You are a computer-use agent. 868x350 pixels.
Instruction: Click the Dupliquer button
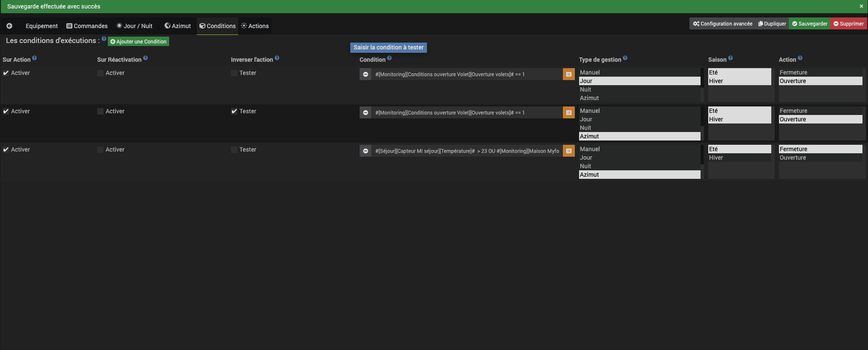coord(772,24)
